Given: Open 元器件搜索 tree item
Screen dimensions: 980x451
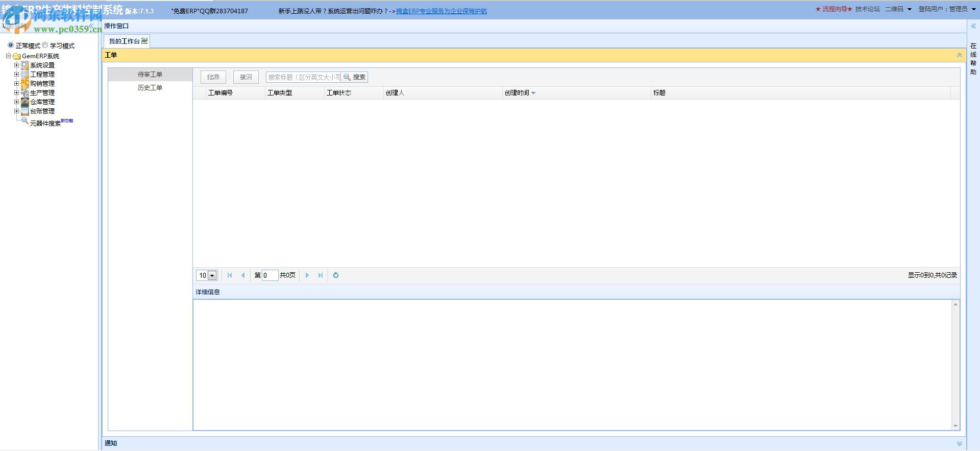Looking at the screenshot, I should coord(45,123).
